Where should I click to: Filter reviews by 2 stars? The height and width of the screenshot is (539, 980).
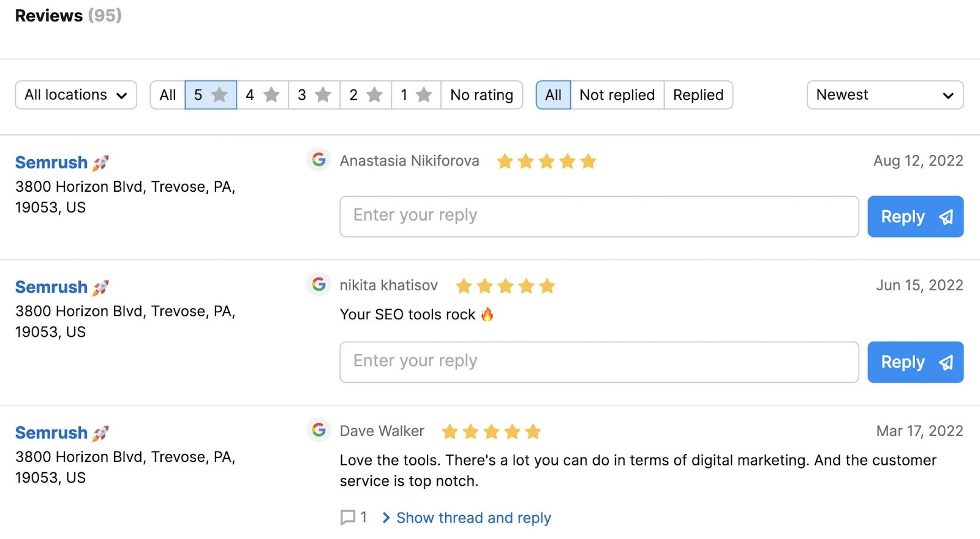point(366,95)
